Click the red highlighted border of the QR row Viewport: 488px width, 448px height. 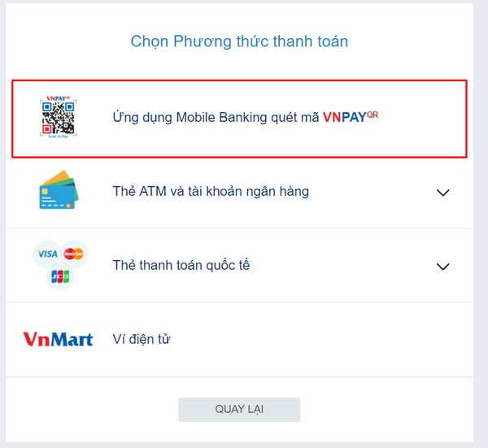(239, 80)
